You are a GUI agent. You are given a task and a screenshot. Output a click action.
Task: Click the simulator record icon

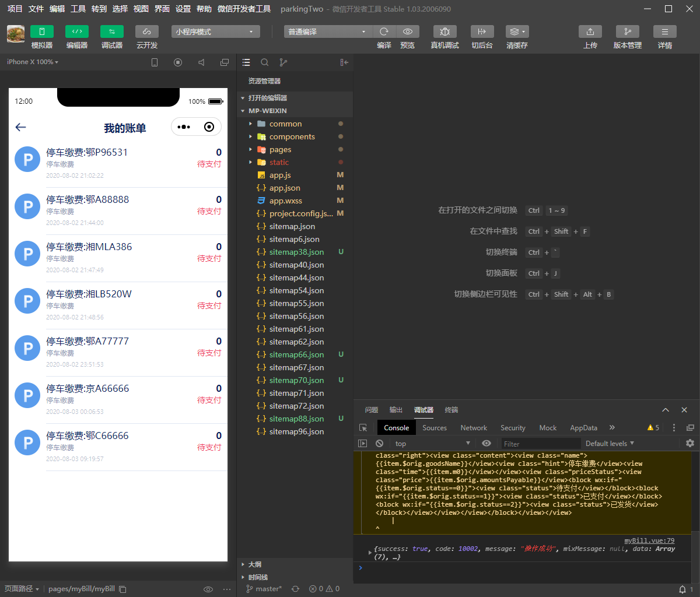[x=178, y=62]
